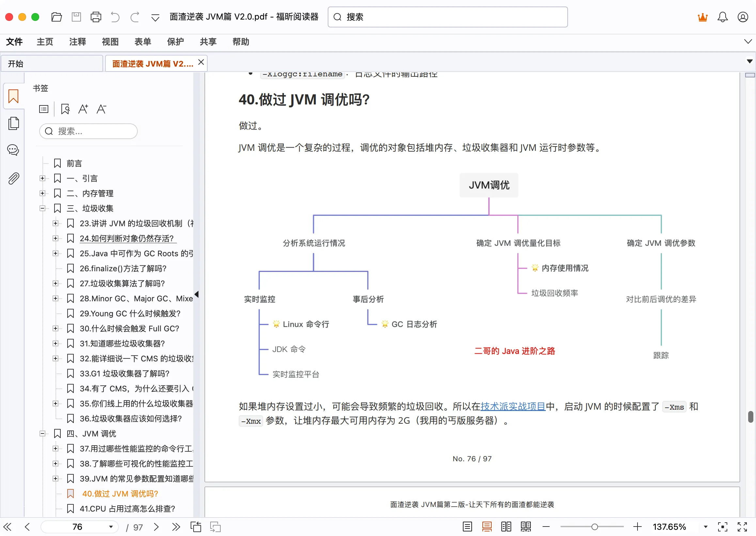
Task: Select continuous facing view mode
Action: click(x=526, y=527)
